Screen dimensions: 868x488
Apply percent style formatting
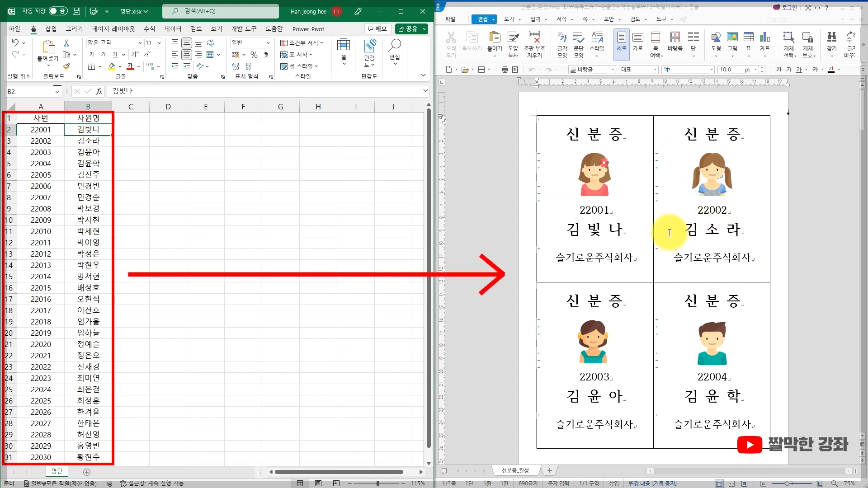(254, 55)
